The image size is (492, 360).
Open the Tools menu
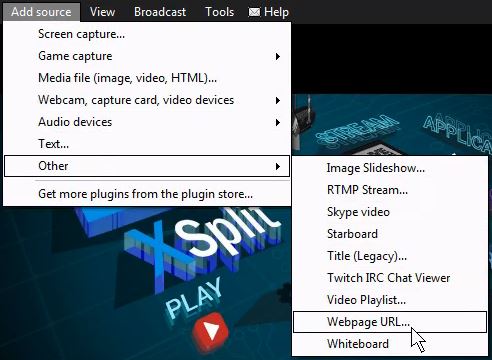pos(219,12)
